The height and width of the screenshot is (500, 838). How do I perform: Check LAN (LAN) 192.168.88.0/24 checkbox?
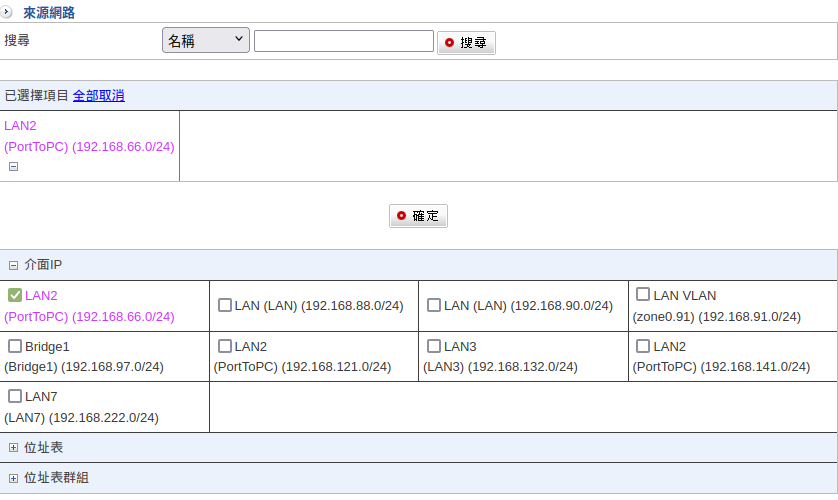[x=225, y=305]
